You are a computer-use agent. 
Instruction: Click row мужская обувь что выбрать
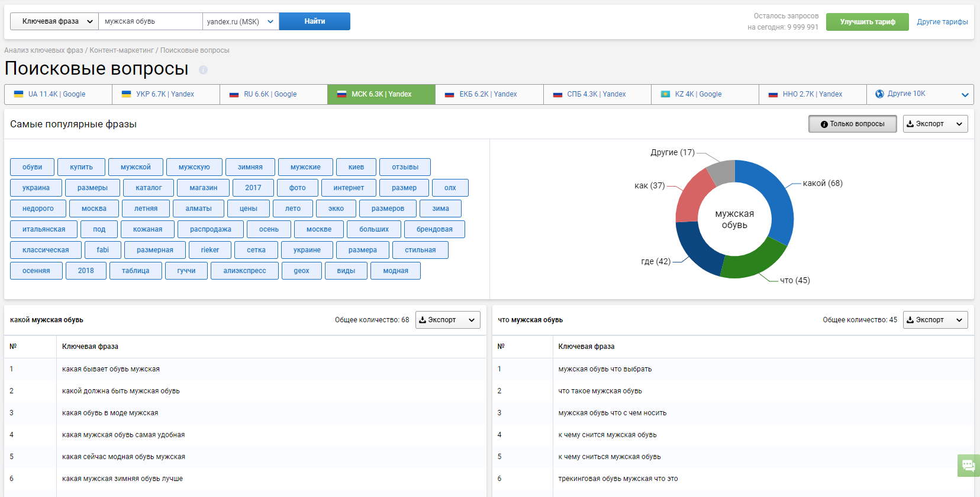[733, 369]
